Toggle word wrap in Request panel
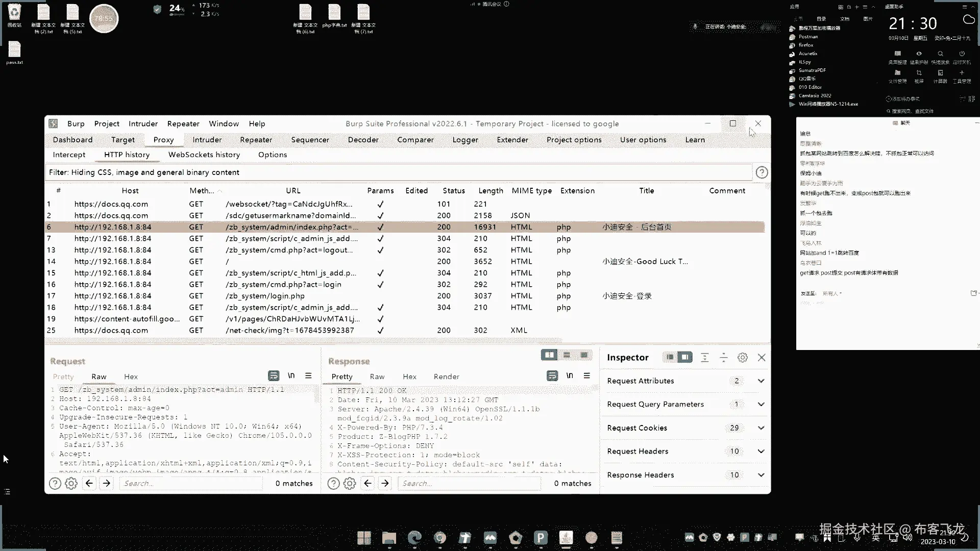The image size is (980, 551). coord(274,375)
